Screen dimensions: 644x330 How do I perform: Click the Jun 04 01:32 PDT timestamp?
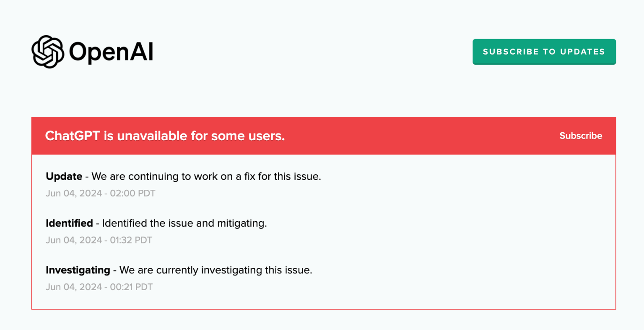pyautogui.click(x=99, y=240)
